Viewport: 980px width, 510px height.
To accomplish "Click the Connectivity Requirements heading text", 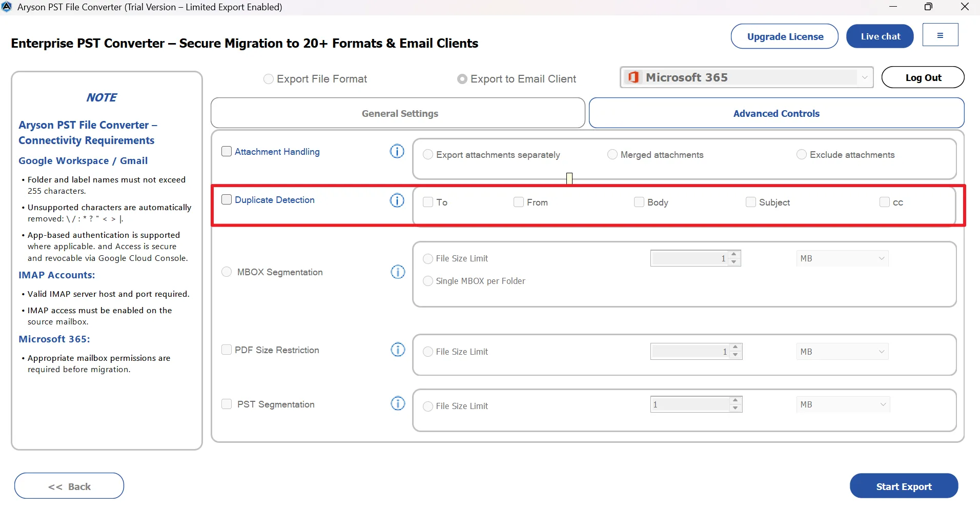I will pos(87,140).
